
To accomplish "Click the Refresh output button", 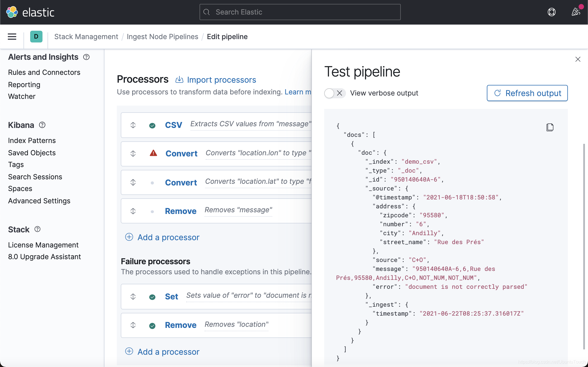I will [527, 93].
